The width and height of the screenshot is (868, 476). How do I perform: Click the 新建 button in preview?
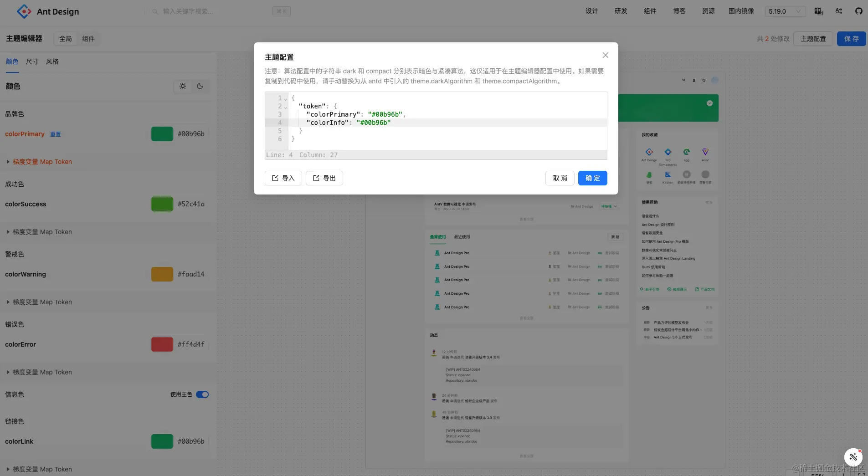[x=615, y=237]
